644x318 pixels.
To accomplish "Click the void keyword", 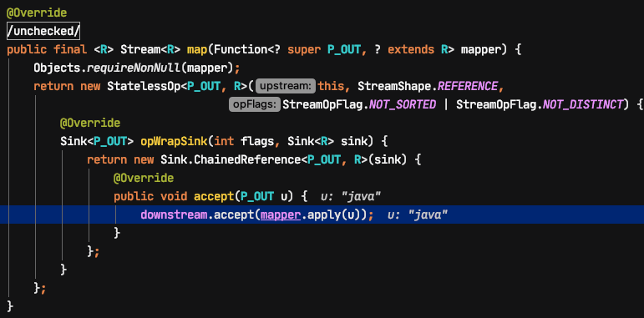I will 174,196.
